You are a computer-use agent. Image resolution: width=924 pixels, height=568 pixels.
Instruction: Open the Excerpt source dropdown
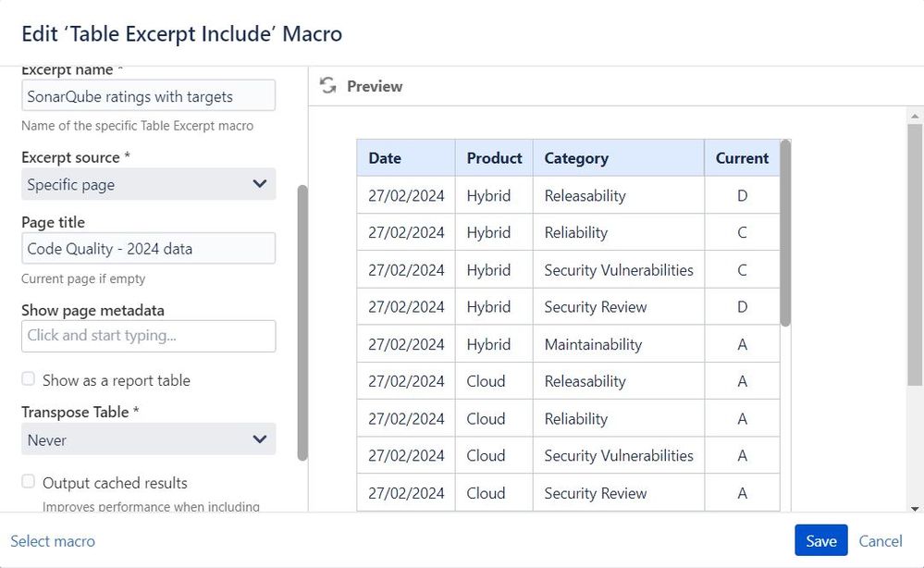point(148,184)
